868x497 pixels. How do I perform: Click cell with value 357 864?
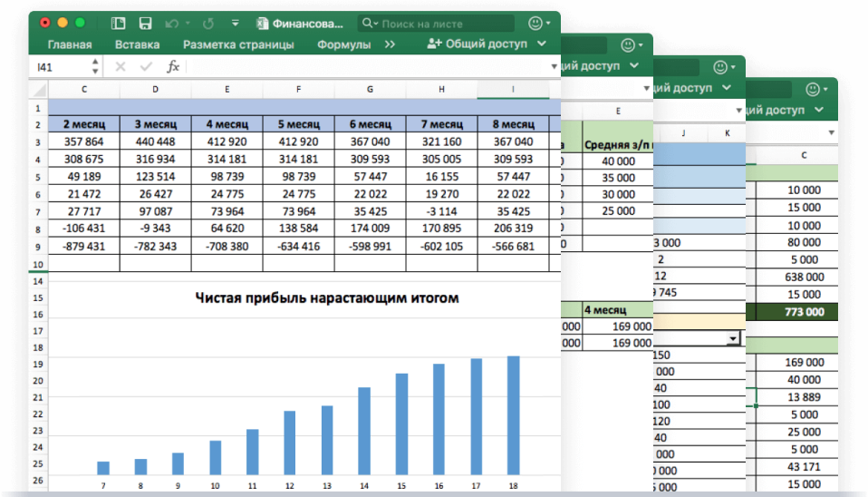(x=84, y=141)
